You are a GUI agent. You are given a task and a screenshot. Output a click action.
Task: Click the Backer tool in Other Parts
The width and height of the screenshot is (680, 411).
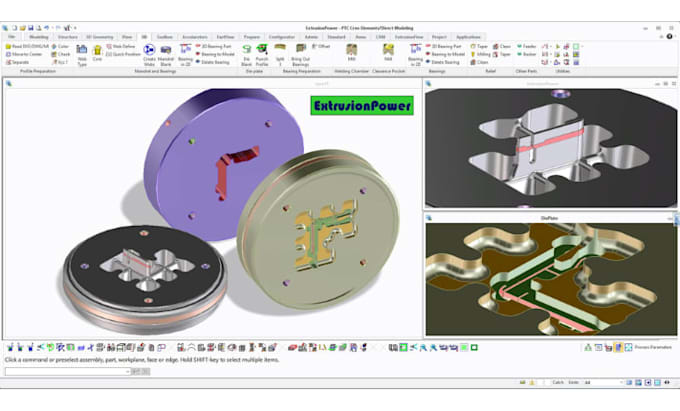[x=526, y=54]
